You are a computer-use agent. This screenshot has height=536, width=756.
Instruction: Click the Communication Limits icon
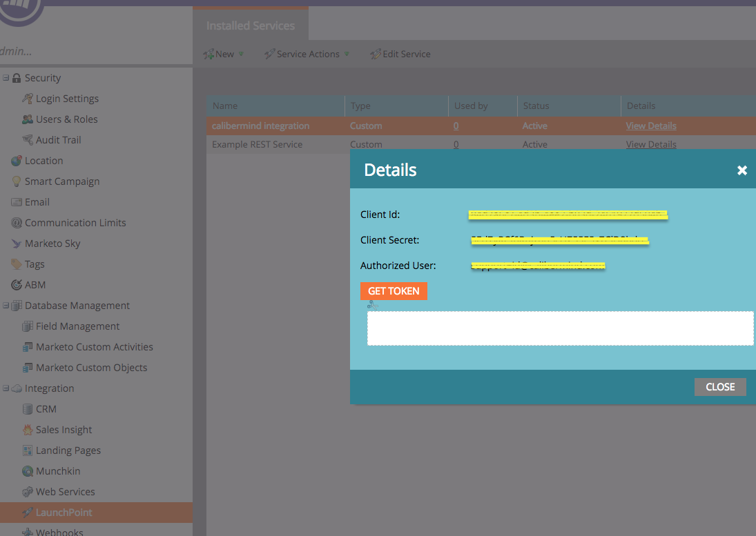(x=17, y=223)
